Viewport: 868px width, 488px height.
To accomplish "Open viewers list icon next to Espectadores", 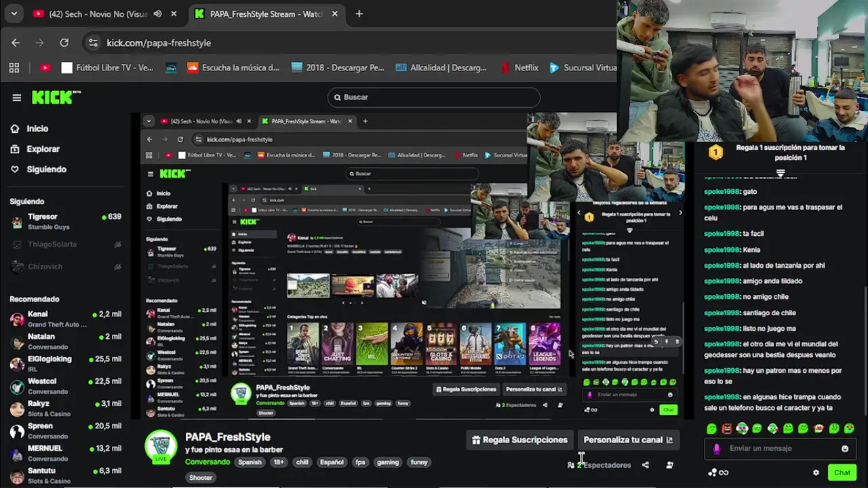I will pyautogui.click(x=571, y=465).
